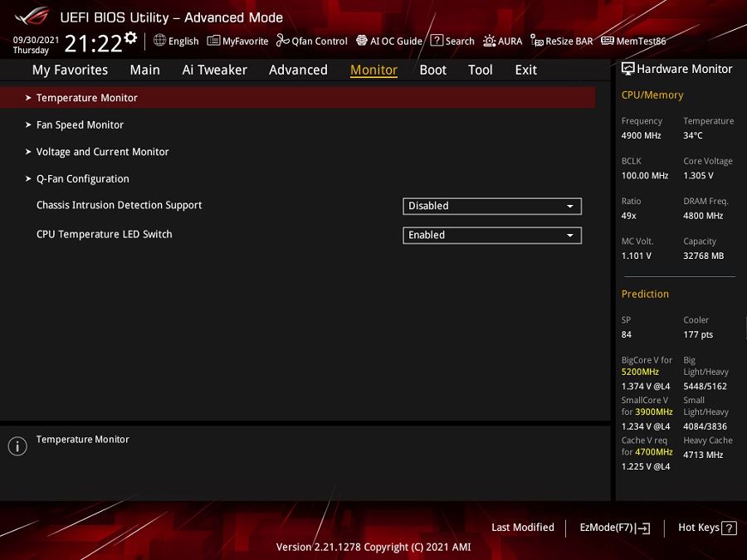Expand Voltage and Current Monitor arrow
The width and height of the screenshot is (747, 560).
[28, 152]
